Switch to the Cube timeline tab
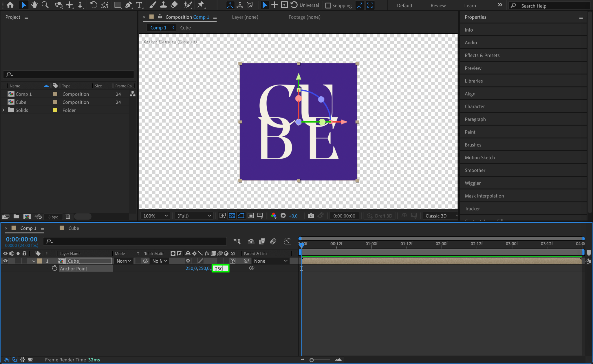Screen dimensions: 593x364 74,228
